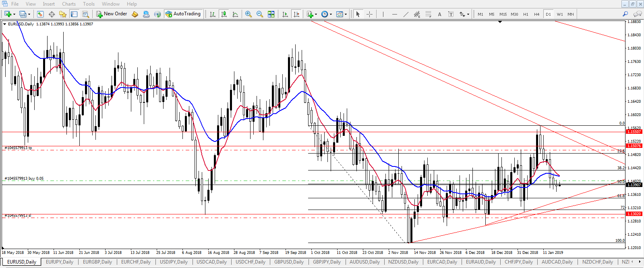Open the Strategy Tester icon
This screenshot has width=644, height=268.
tap(85, 14)
